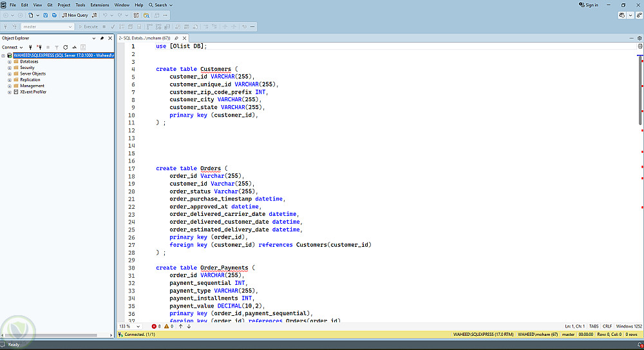Viewport: 644px width, 350px height.
Task: Click the New Query button
Action: point(75,15)
